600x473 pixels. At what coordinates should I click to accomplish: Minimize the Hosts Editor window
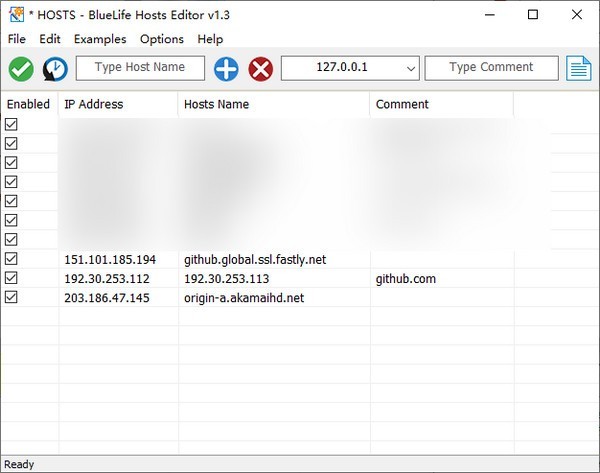pos(490,15)
